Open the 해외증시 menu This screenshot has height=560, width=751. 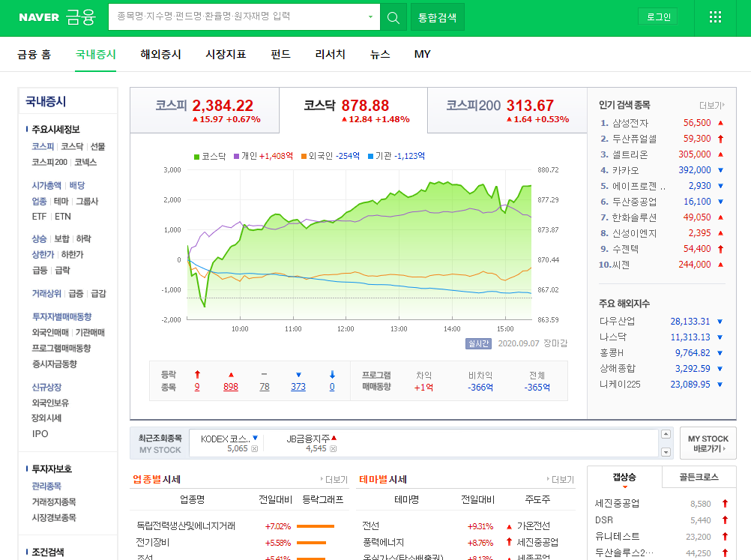pos(160,55)
